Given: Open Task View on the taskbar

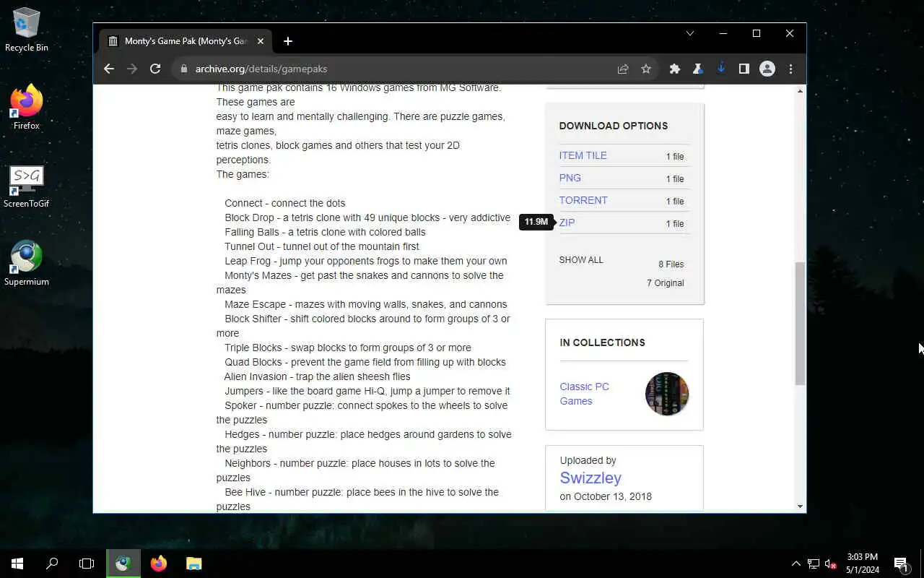Looking at the screenshot, I should tap(87, 564).
